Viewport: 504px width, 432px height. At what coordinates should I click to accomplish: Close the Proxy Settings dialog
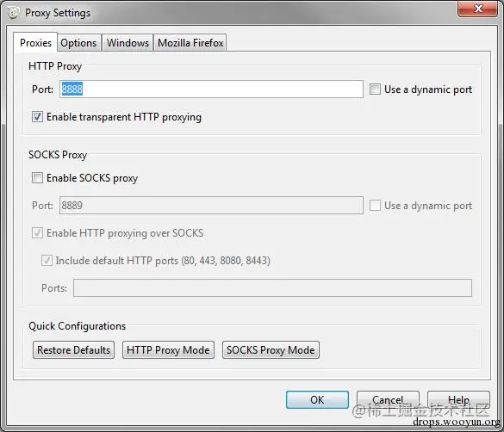[477, 9]
